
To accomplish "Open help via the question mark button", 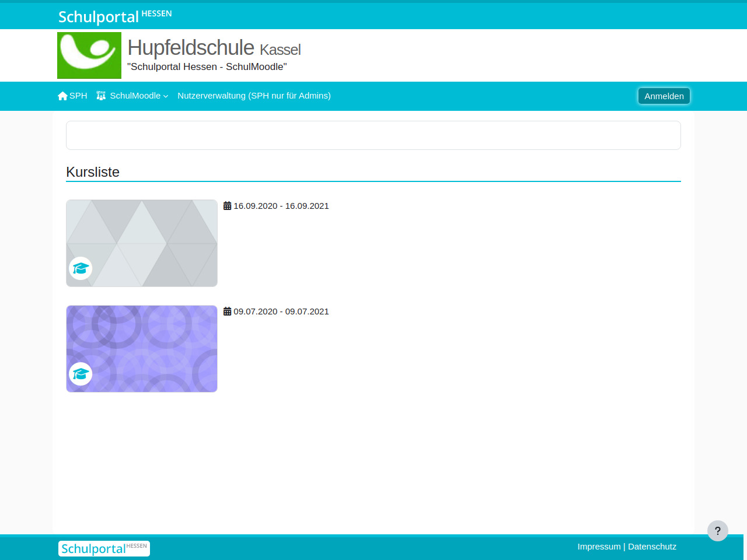I will [x=717, y=531].
